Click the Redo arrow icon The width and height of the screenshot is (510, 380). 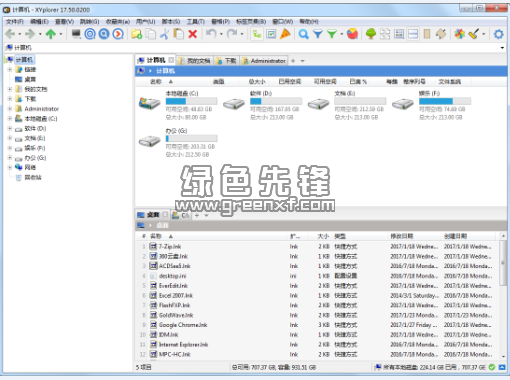[x=232, y=33]
